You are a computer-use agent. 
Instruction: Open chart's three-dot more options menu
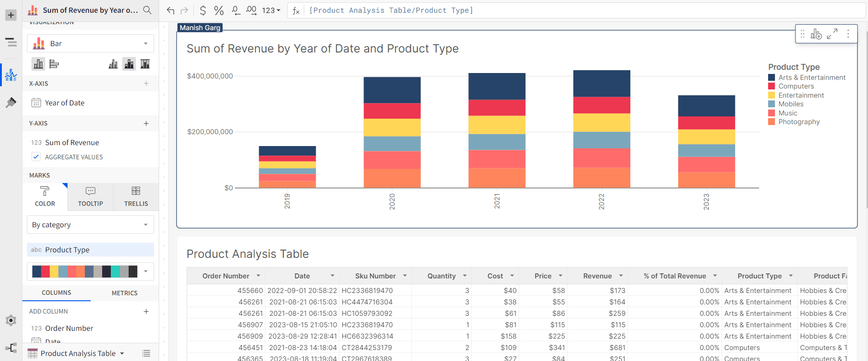coord(848,34)
